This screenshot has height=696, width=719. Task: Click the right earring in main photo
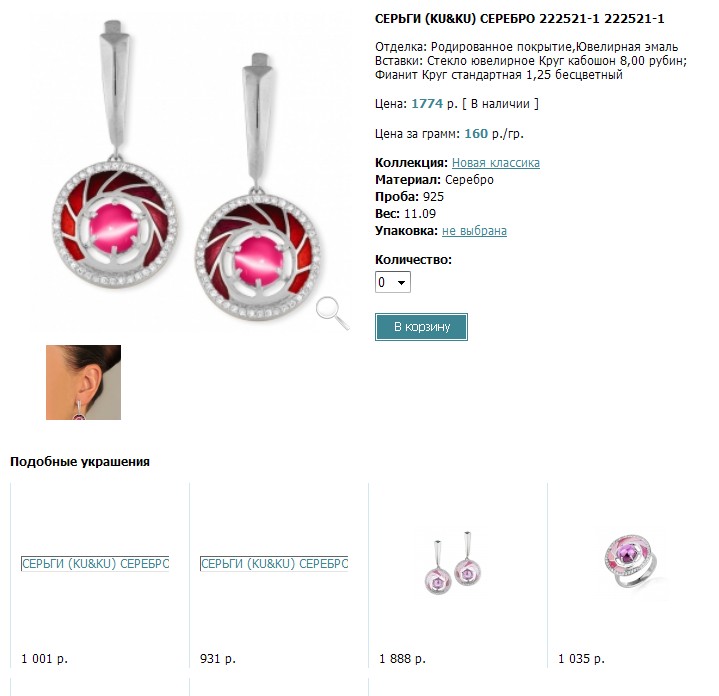[x=257, y=187]
